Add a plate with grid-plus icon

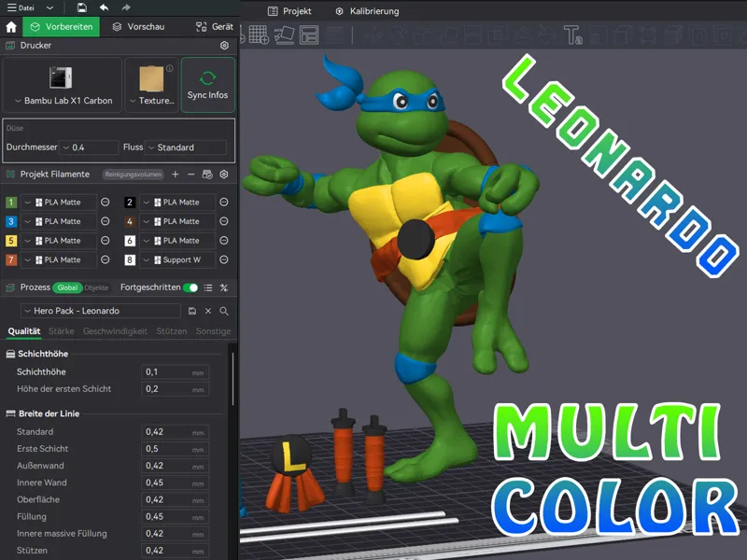pyautogui.click(x=260, y=35)
